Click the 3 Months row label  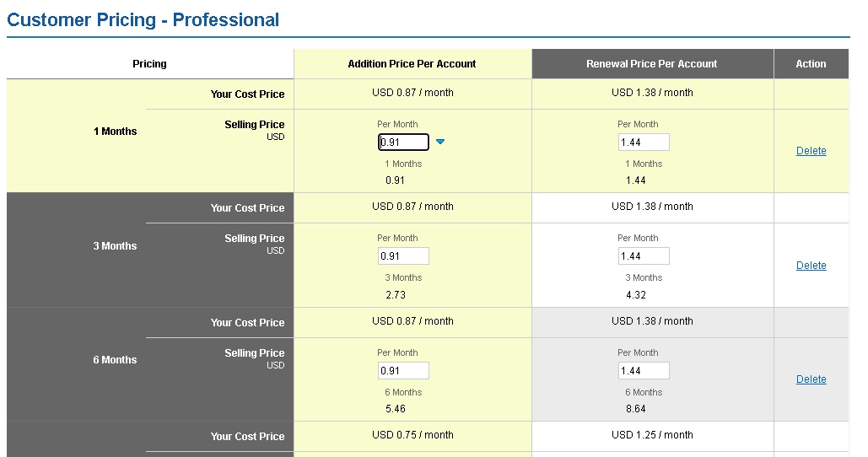(115, 245)
